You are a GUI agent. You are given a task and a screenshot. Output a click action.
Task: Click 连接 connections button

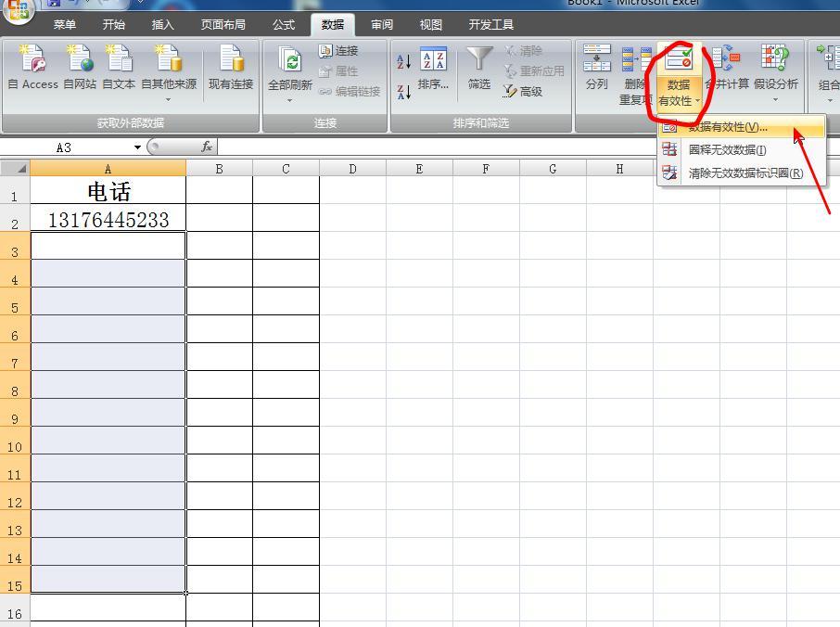coord(338,50)
